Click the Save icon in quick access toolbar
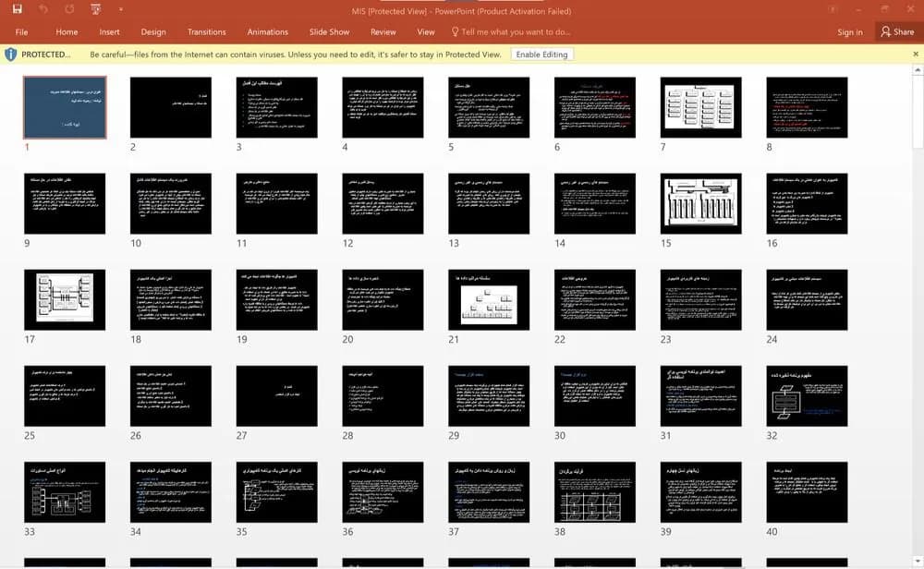 coord(17,9)
